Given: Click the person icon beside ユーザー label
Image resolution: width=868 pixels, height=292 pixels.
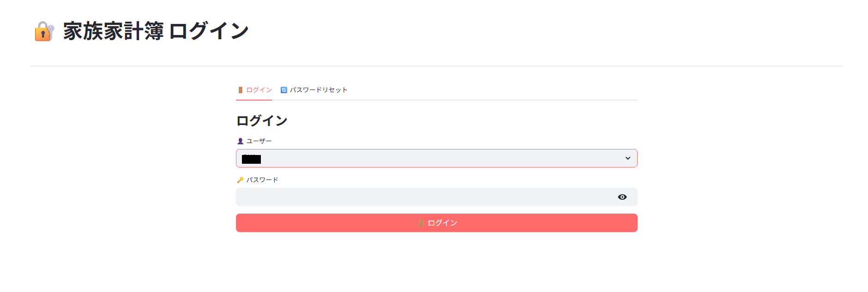Looking at the screenshot, I should tap(240, 141).
